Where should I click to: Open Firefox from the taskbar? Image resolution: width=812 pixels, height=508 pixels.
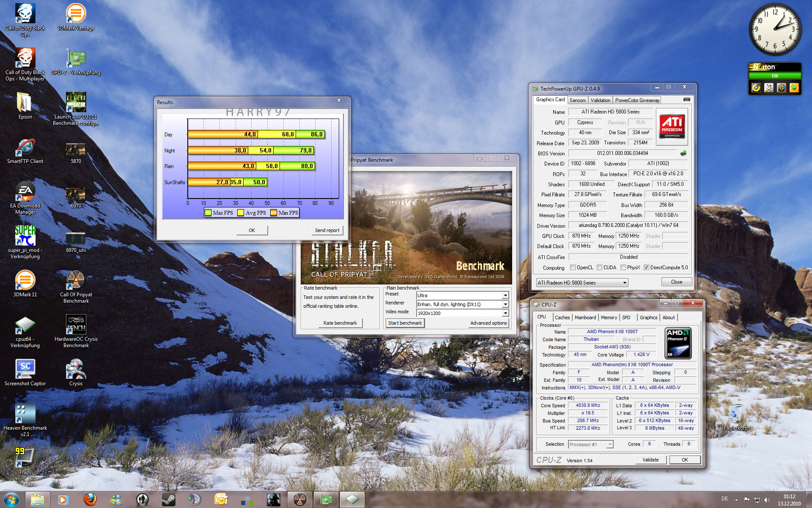(90, 500)
